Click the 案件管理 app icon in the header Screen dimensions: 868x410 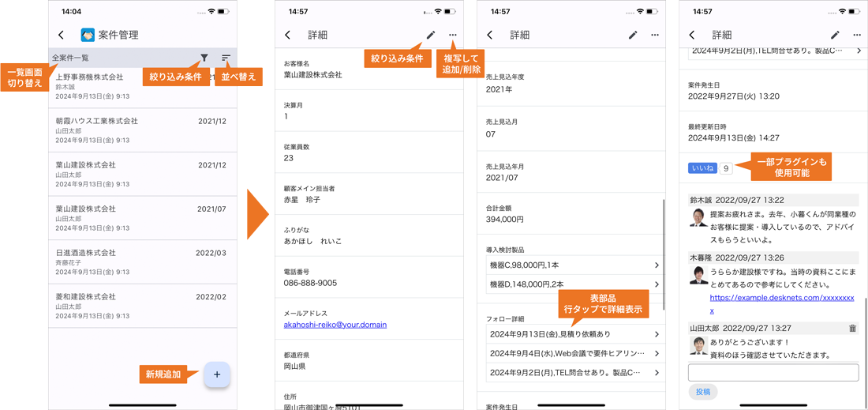tap(88, 35)
